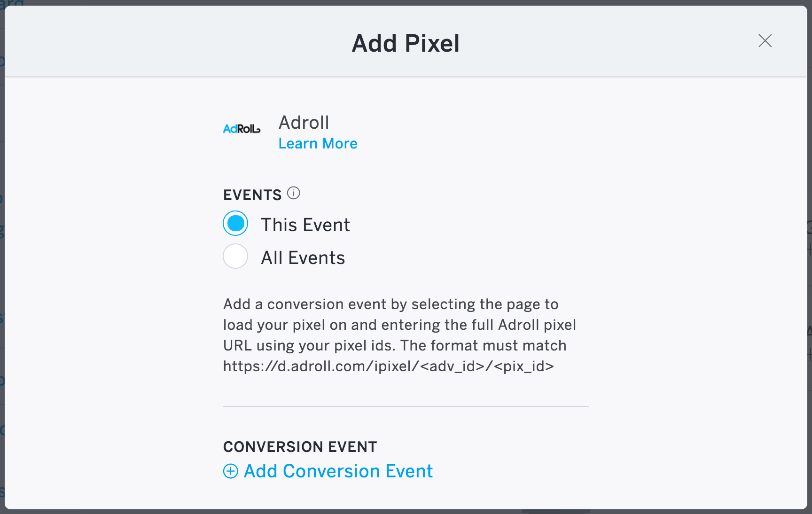Click the Add Pixel dialog title
Image resolution: width=812 pixels, height=514 pixels.
406,43
